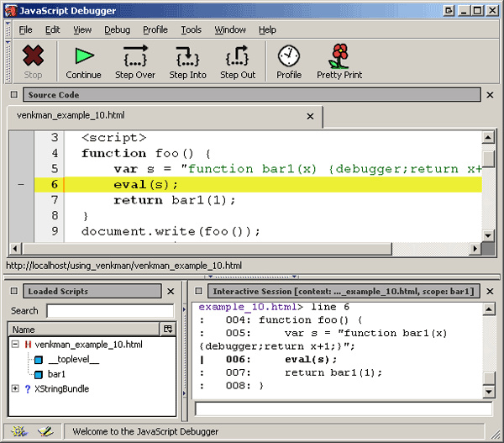Click the sun icon in the status bar
Image resolution: width=504 pixels, height=443 pixels.
click(x=19, y=431)
